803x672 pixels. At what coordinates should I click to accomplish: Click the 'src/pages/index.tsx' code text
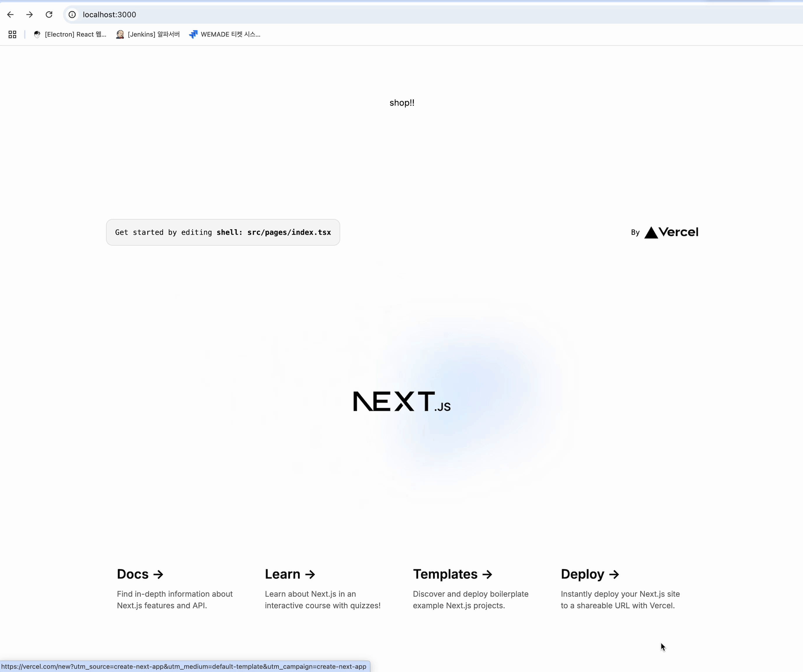tap(289, 232)
